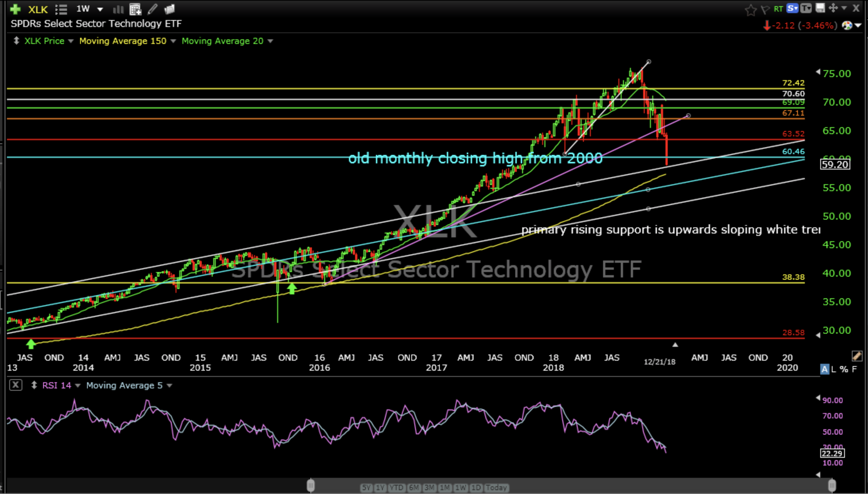Mark the chart with the star icon
Screen dimensions: 868x494
pos(751,9)
